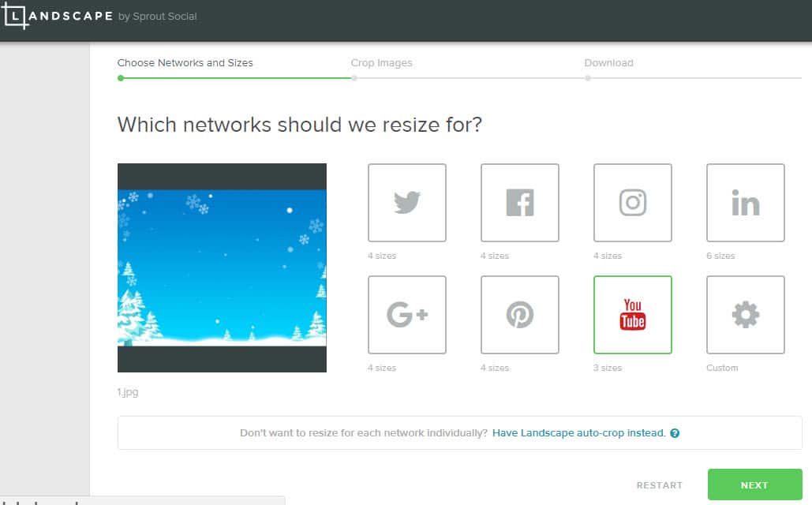Go to Crop Images step
The width and height of the screenshot is (812, 505).
[x=382, y=62]
